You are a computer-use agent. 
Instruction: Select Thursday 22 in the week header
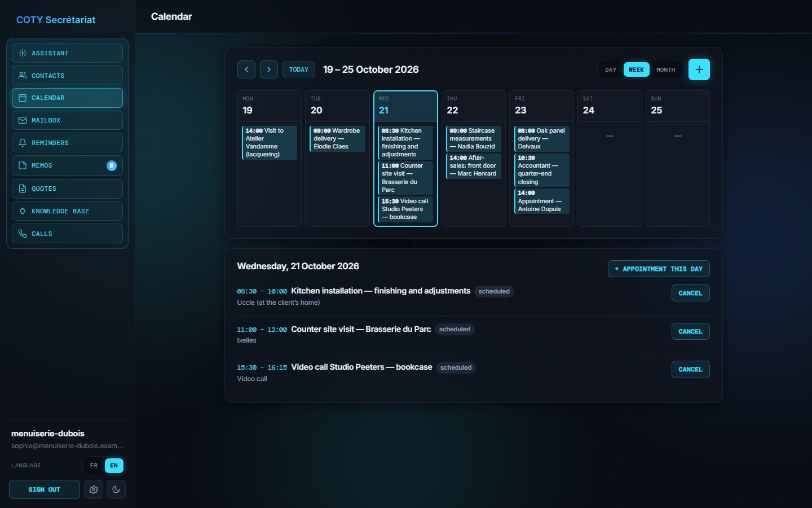pyautogui.click(x=474, y=106)
